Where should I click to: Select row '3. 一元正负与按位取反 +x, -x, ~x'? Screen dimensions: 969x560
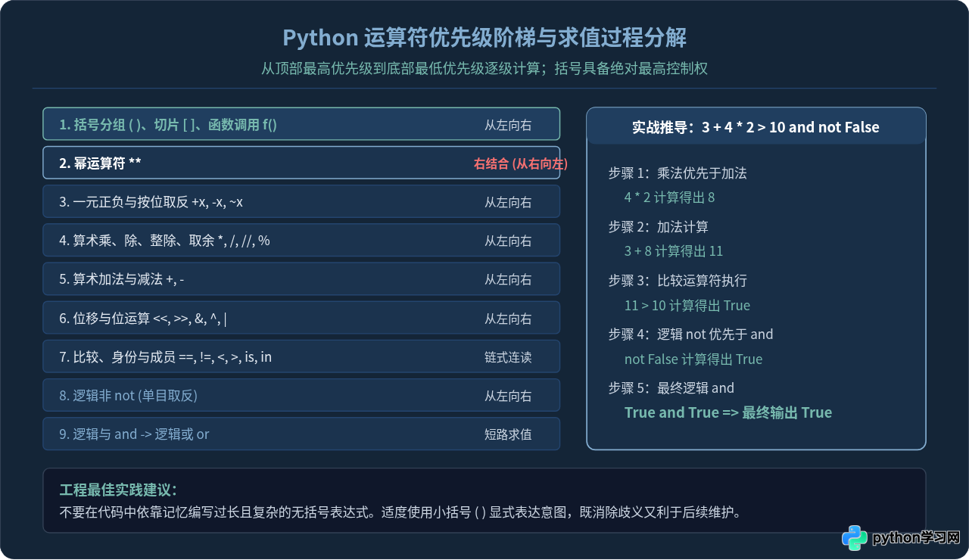(x=301, y=202)
